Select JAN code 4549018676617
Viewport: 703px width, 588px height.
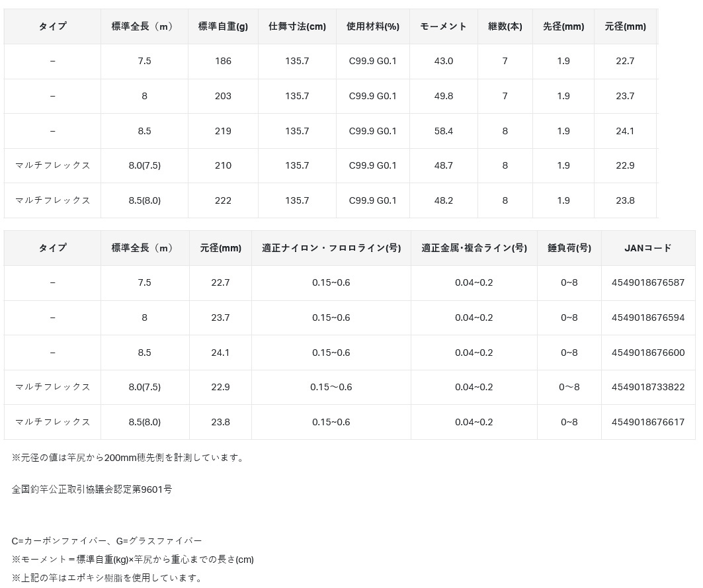[648, 422]
